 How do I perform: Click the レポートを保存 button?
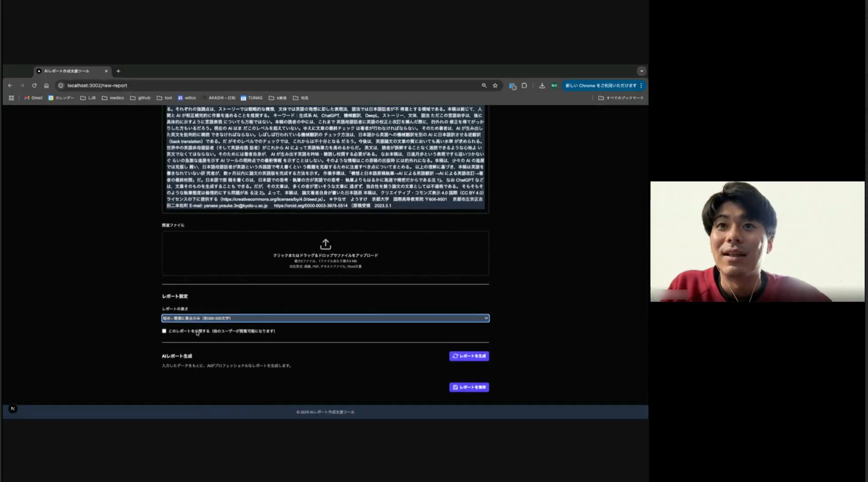point(469,387)
